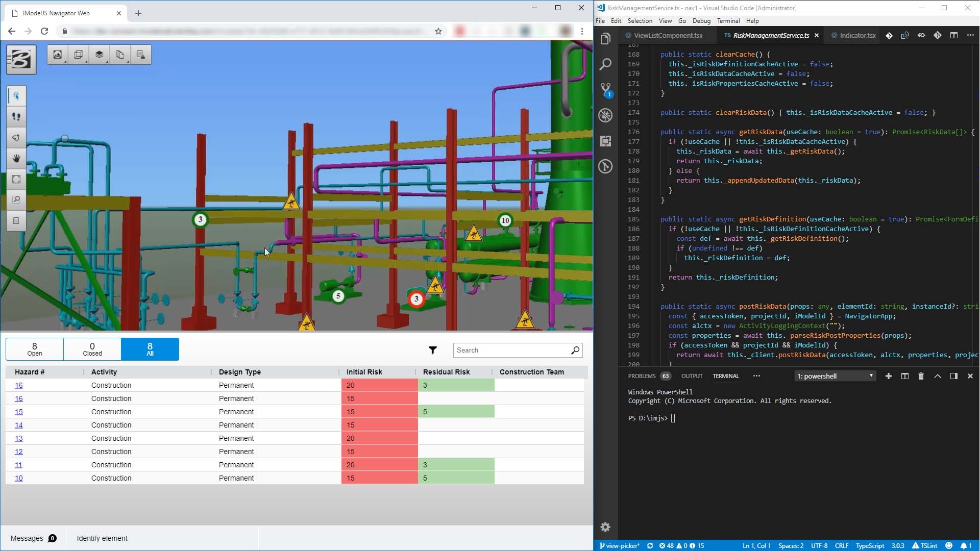Click the hazard Search input field
This screenshot has width=980, height=551.
[x=511, y=350]
